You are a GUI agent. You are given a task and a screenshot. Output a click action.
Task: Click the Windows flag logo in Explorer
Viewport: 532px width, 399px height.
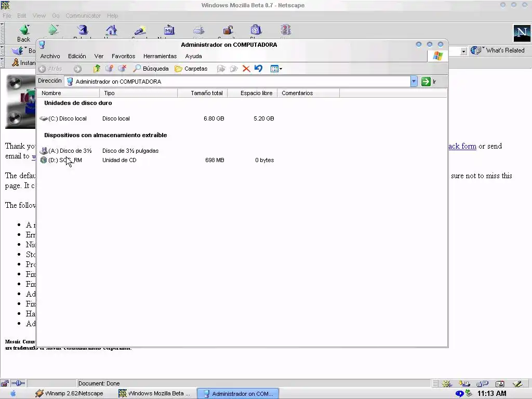(437, 56)
